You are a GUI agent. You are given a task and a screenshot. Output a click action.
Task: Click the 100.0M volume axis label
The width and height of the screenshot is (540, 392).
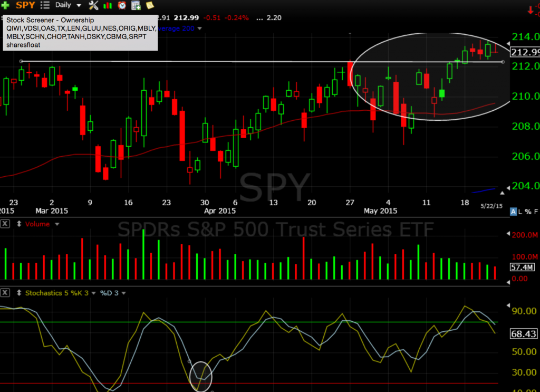pyautogui.click(x=525, y=256)
